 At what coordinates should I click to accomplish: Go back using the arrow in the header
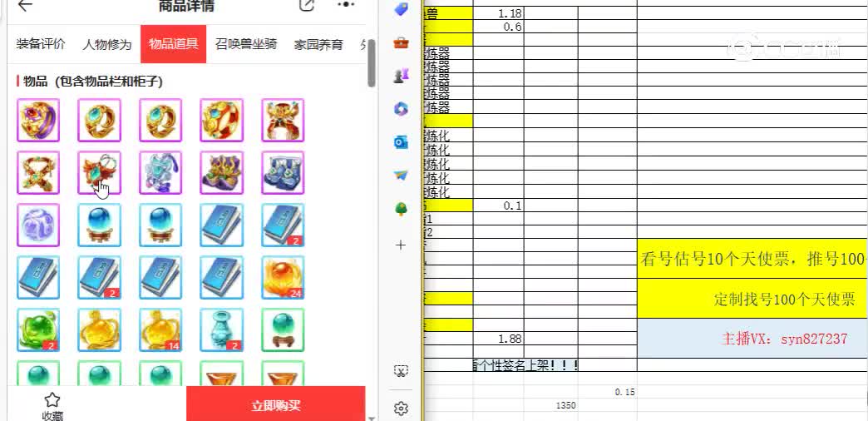coord(26,6)
